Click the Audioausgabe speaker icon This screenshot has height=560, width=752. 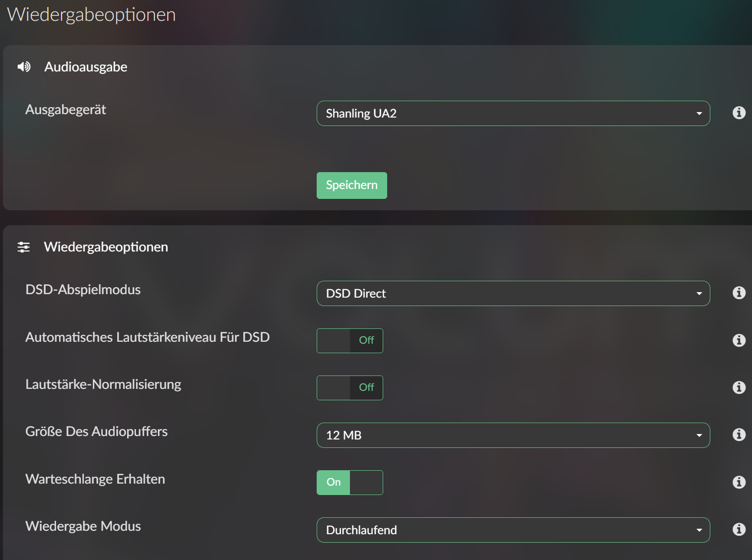(x=24, y=66)
